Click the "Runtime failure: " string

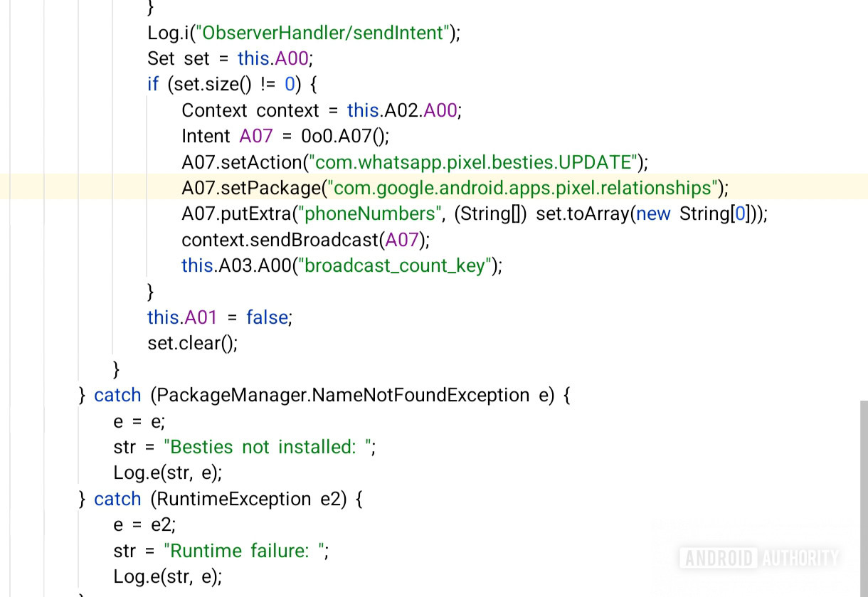coord(244,551)
